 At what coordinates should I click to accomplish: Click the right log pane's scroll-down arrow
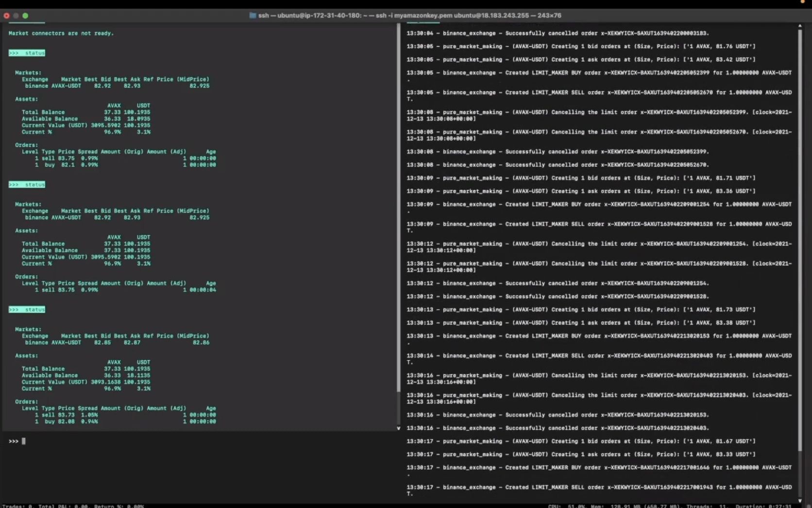click(800, 500)
